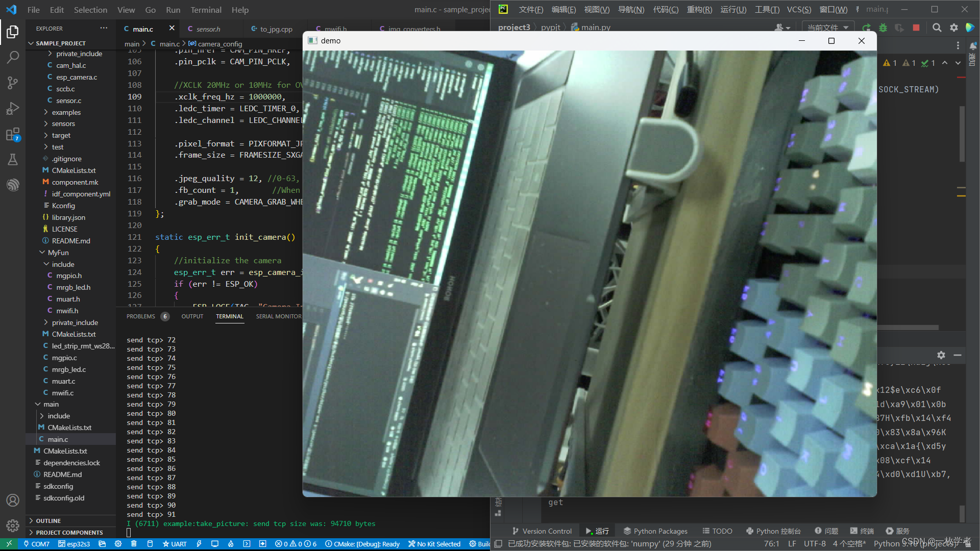Switch to the to_jpg.cpp editor tab
Image resolution: width=980 pixels, height=551 pixels.
(x=276, y=29)
